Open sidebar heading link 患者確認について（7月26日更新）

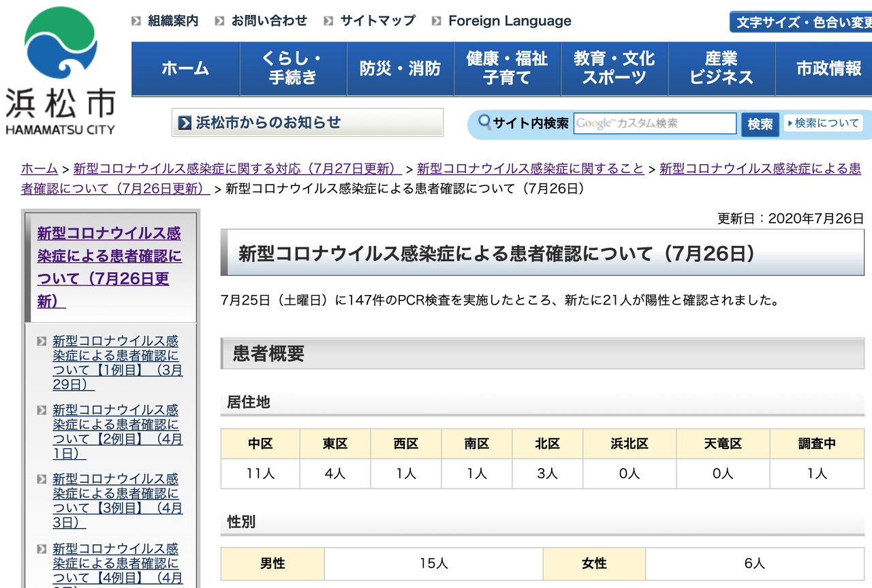[x=110, y=267]
